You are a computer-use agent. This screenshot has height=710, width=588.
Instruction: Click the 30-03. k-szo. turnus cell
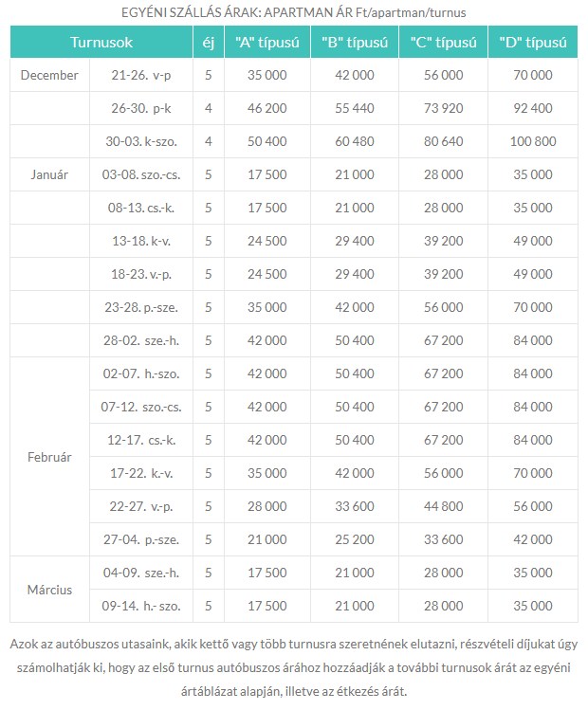[142, 142]
